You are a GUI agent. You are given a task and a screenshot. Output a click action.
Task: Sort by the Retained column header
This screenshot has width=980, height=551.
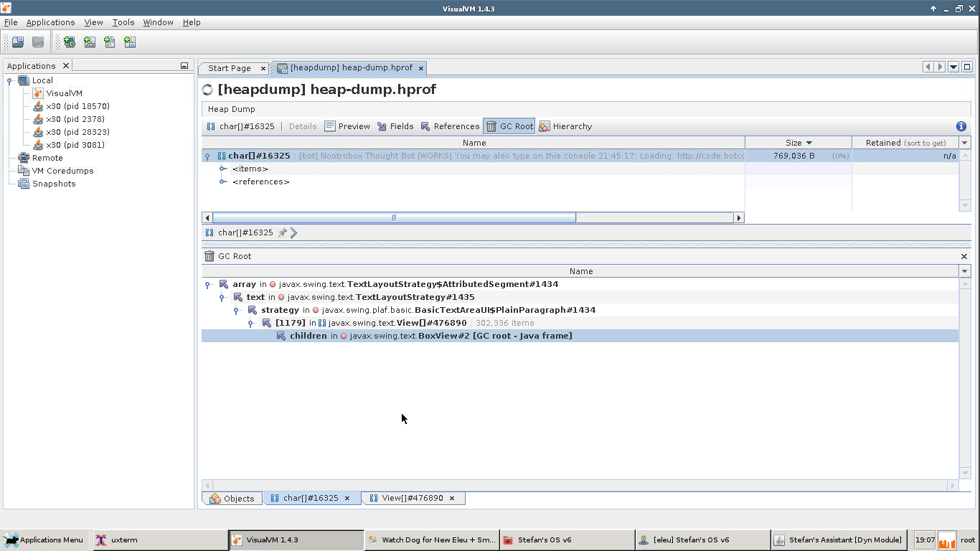[x=905, y=143]
